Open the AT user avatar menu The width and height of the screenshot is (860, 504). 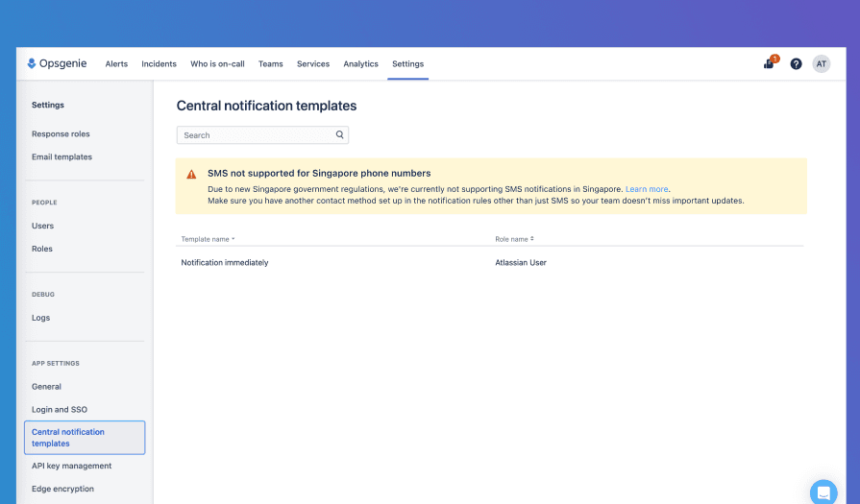[821, 64]
